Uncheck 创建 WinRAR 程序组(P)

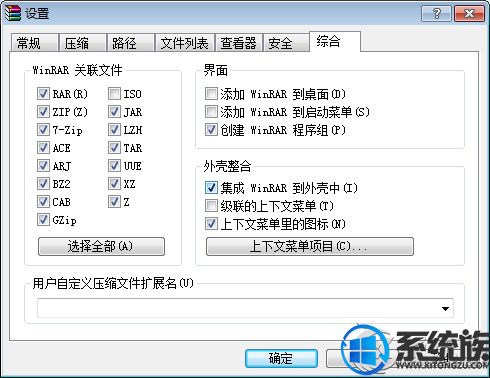[211, 130]
